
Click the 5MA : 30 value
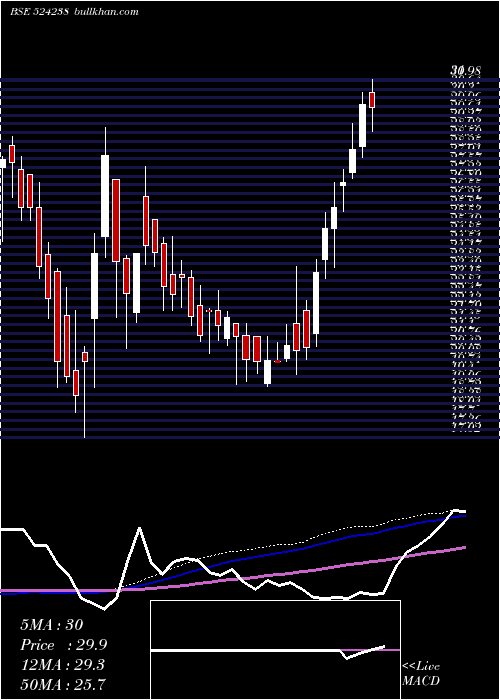pyautogui.click(x=52, y=624)
